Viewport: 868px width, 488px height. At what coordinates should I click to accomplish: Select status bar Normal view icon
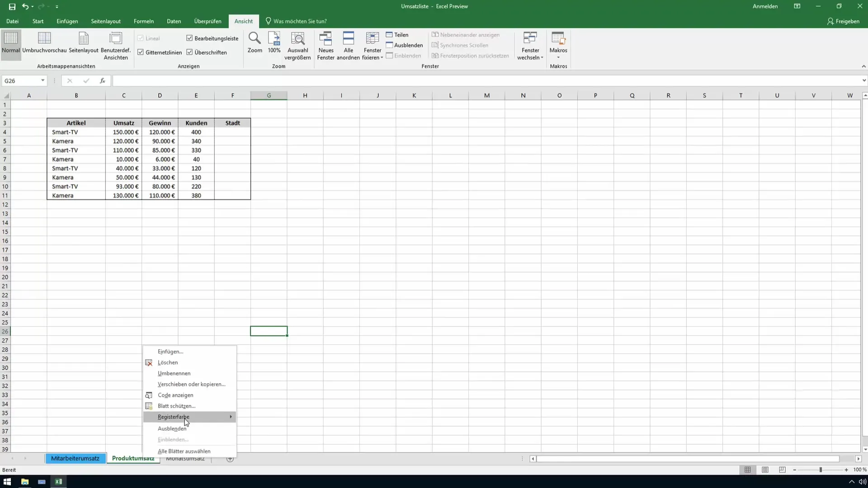[x=748, y=470]
